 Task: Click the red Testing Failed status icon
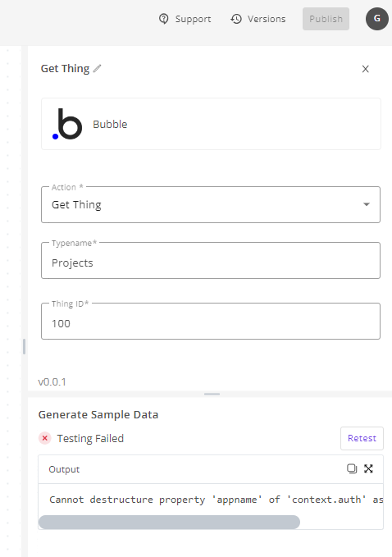[x=45, y=438]
